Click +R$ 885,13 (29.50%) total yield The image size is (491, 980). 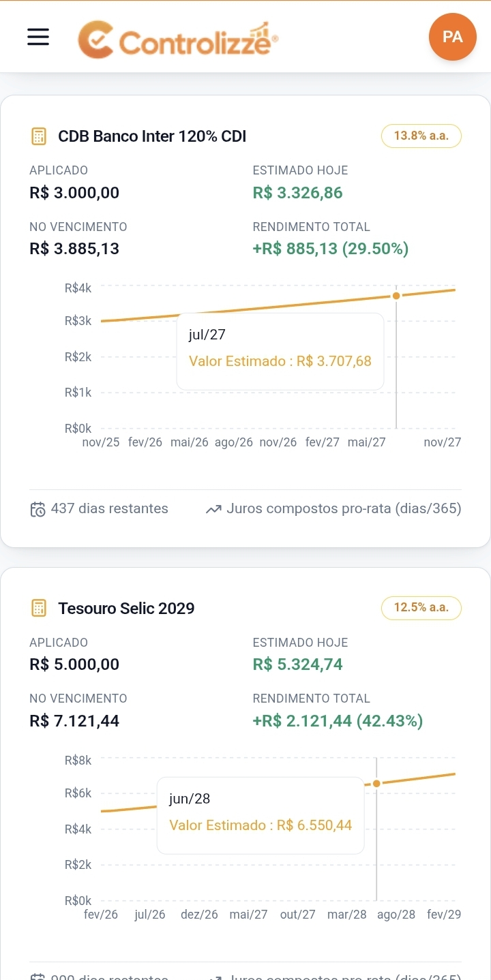tap(331, 249)
